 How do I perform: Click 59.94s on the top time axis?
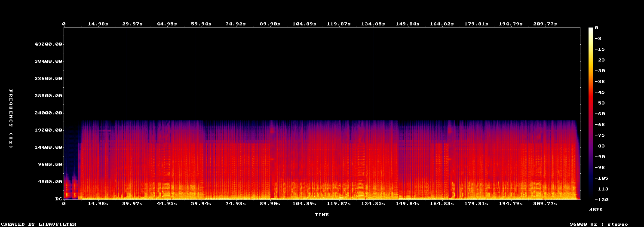201,24
